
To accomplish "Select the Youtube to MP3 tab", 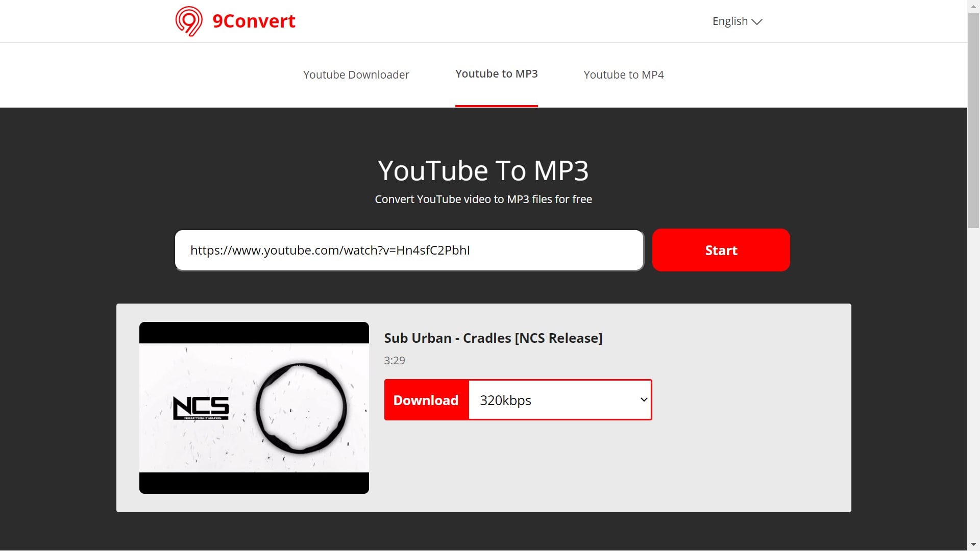I will (x=496, y=74).
